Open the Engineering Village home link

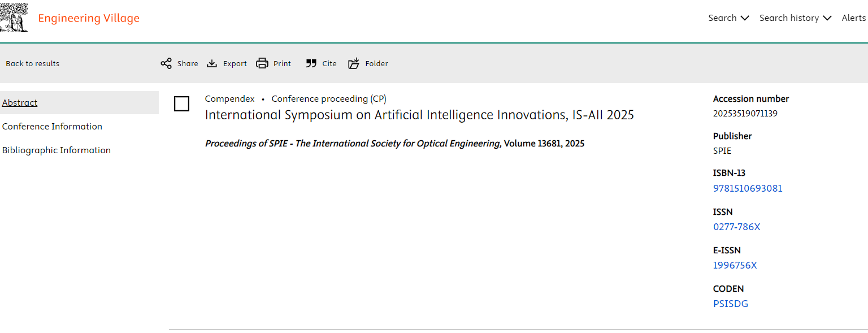(x=89, y=18)
